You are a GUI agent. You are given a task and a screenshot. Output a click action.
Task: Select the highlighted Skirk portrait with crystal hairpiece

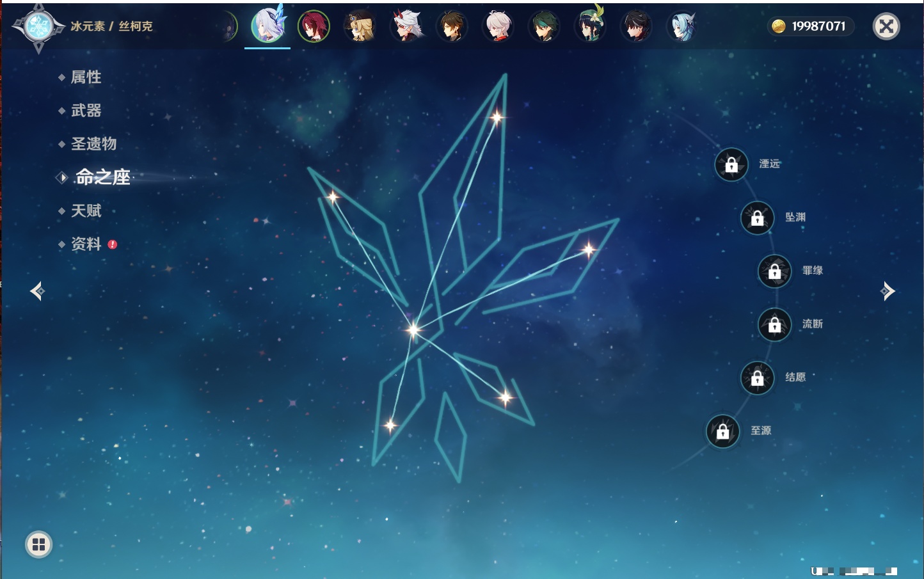[x=267, y=26]
